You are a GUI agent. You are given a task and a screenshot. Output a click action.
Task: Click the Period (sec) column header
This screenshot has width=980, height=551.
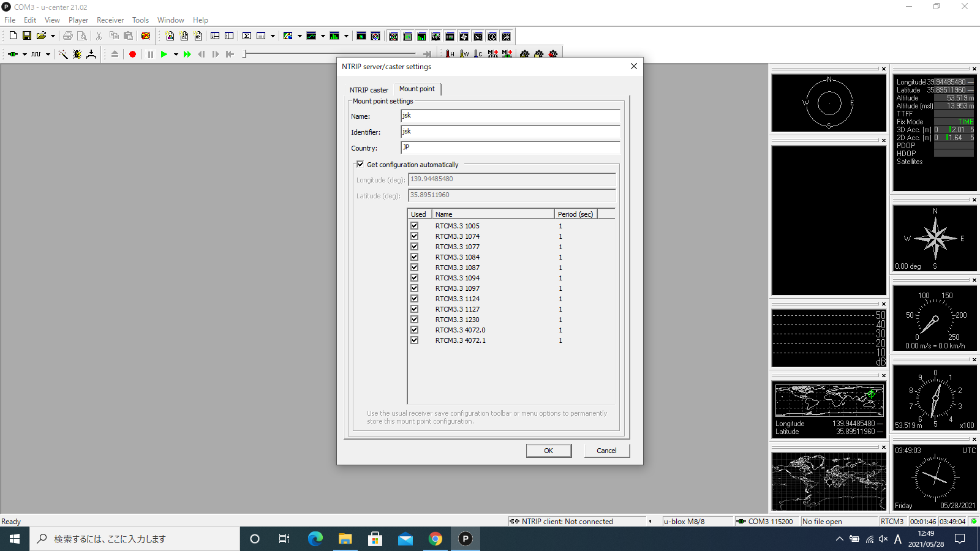click(x=576, y=214)
